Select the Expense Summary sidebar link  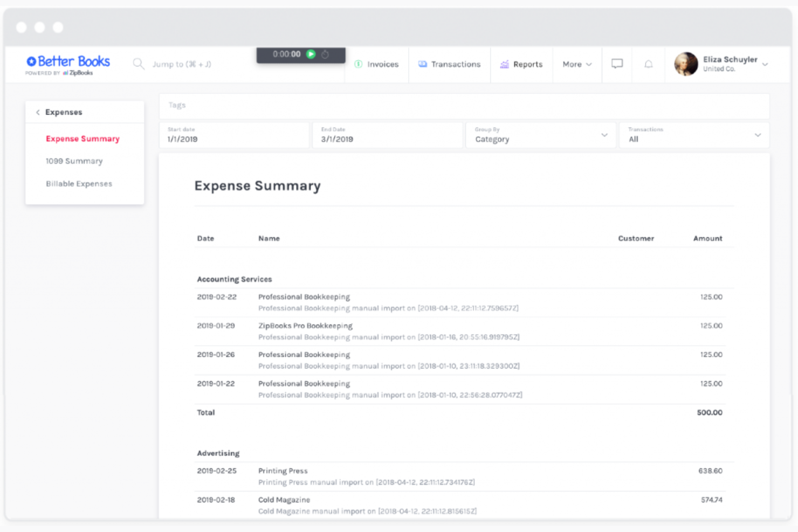pyautogui.click(x=82, y=139)
